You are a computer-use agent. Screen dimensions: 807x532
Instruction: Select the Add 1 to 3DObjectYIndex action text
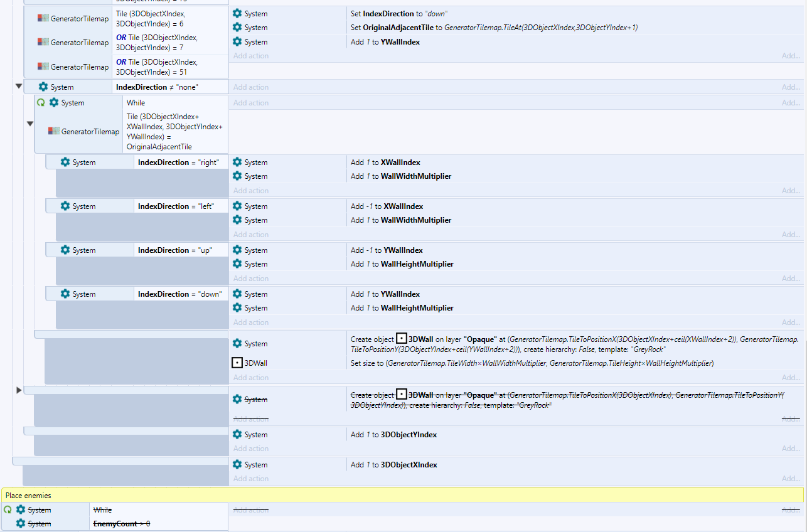(x=393, y=434)
